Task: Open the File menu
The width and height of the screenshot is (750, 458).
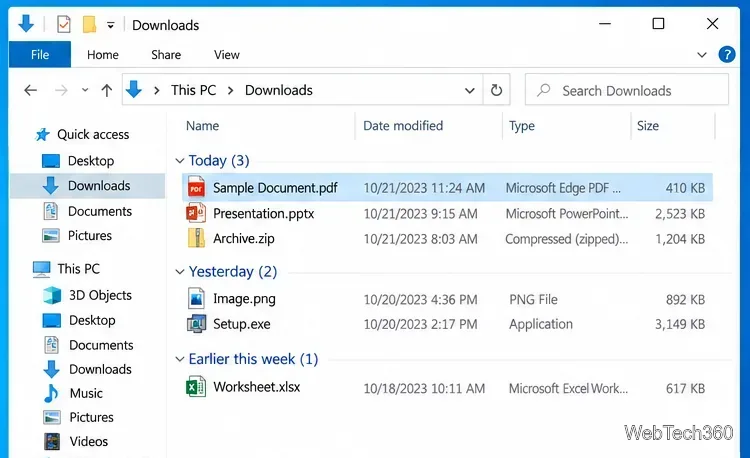Action: [x=40, y=55]
